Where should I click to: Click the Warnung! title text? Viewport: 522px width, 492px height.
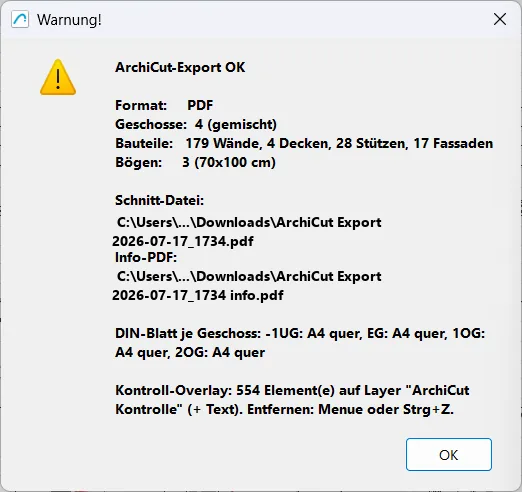[x=69, y=20]
